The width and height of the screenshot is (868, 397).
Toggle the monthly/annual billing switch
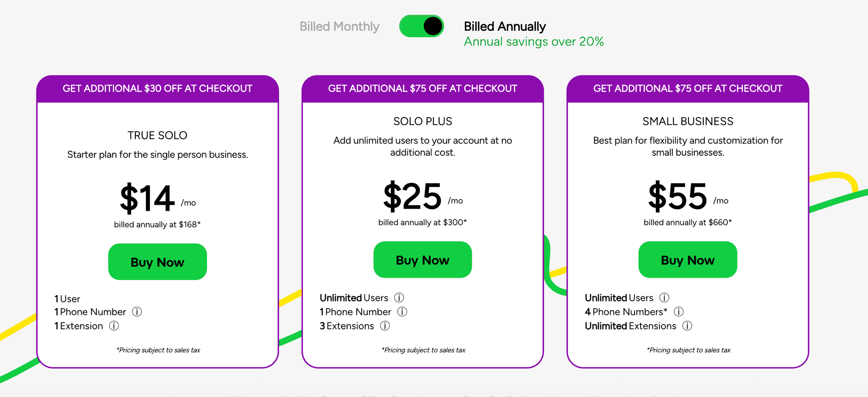coord(421,26)
